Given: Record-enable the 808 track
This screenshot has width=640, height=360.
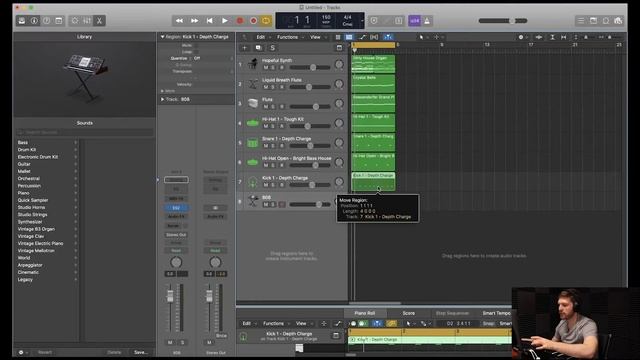Looking at the screenshot, I should tap(282, 204).
